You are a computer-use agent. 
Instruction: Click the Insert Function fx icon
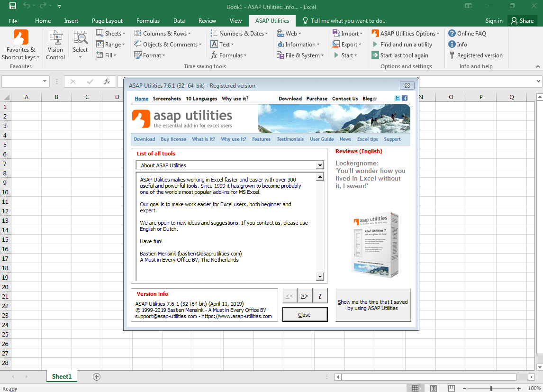click(x=107, y=82)
